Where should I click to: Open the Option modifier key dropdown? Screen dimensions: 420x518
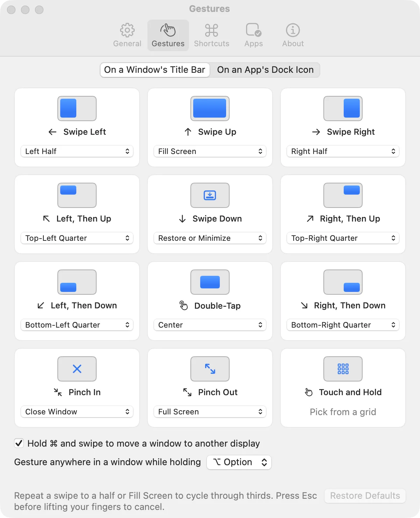tap(239, 462)
